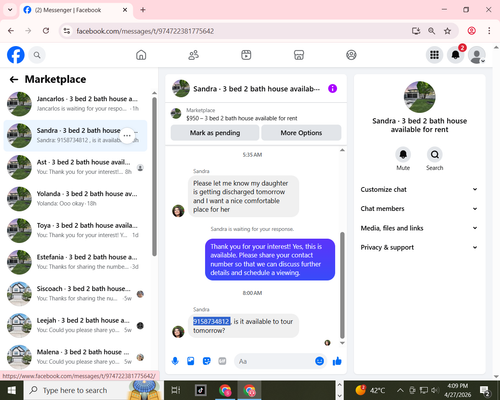Reload the page with the refresh icon
The image size is (500, 400).
46,31
